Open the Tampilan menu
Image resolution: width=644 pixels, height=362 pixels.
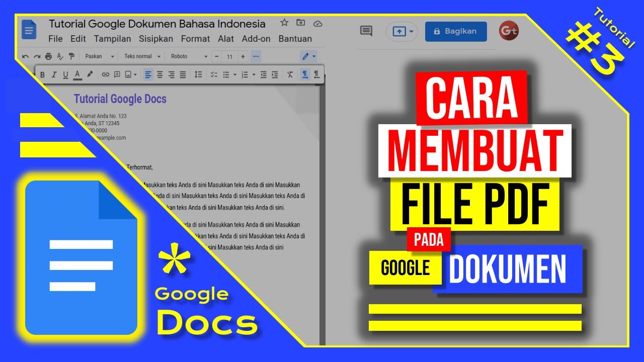click(x=112, y=39)
